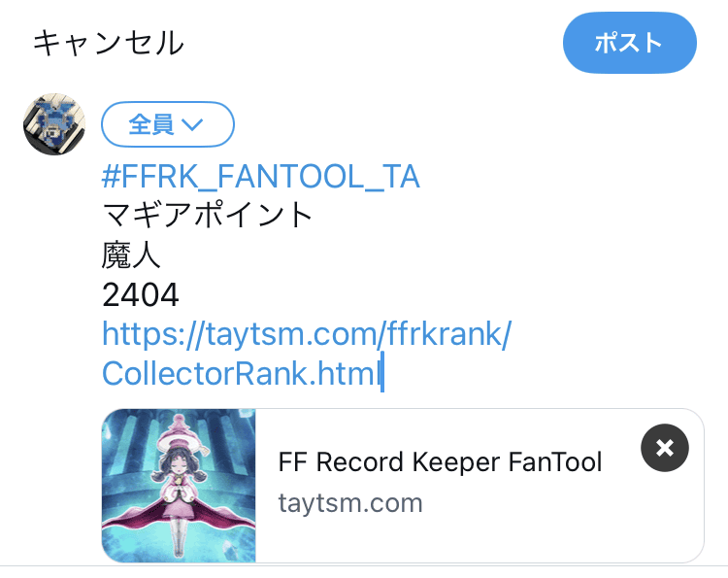Select the #FFRK_FANTOOL_TA hashtag
This screenshot has height=578, width=728.
click(x=261, y=177)
